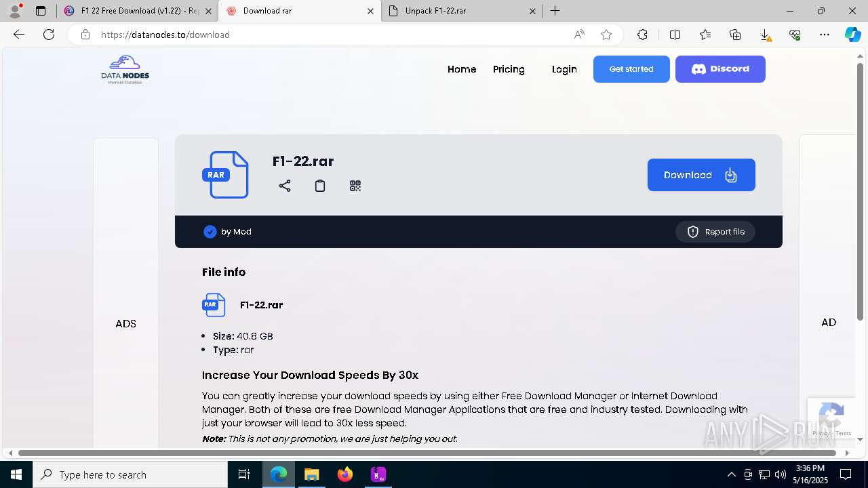
Task: Launch Firefox from taskbar
Action: click(345, 474)
